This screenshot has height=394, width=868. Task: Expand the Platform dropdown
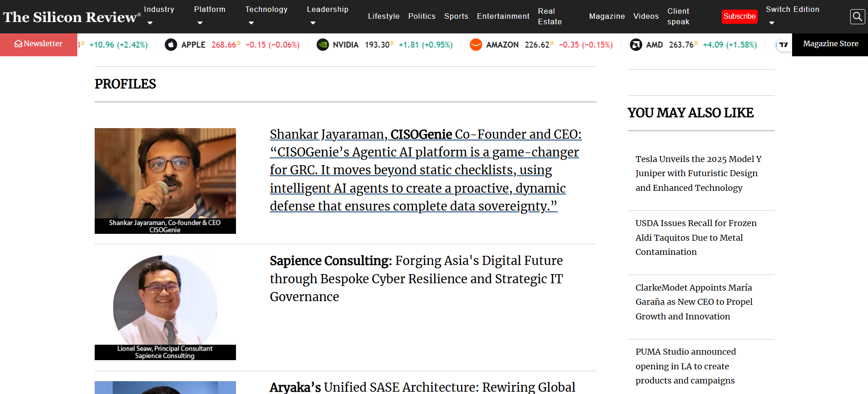click(209, 9)
